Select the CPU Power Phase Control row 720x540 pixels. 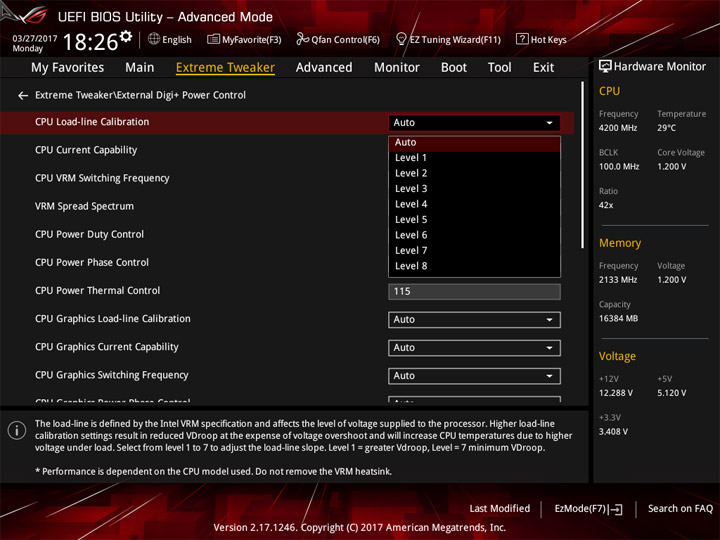[92, 262]
